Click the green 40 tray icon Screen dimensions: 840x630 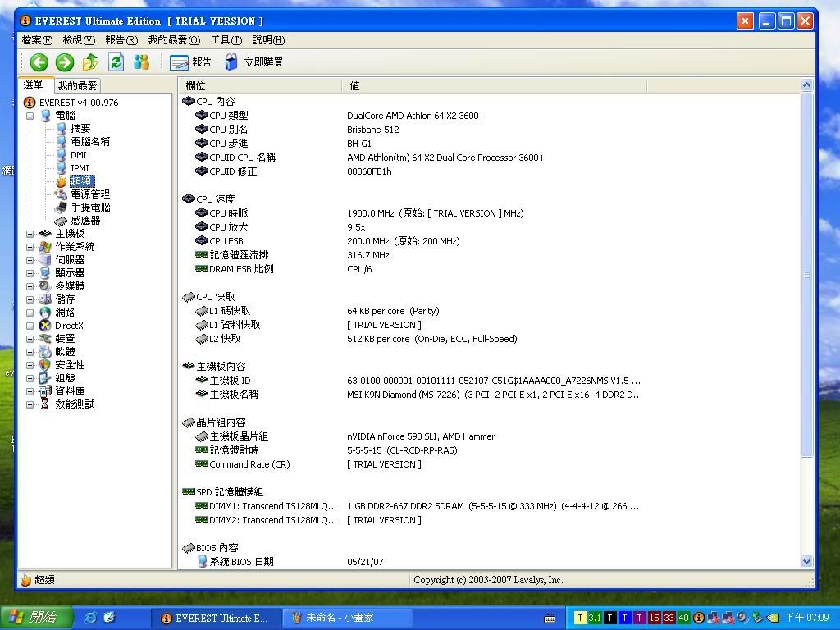pyautogui.click(x=683, y=618)
